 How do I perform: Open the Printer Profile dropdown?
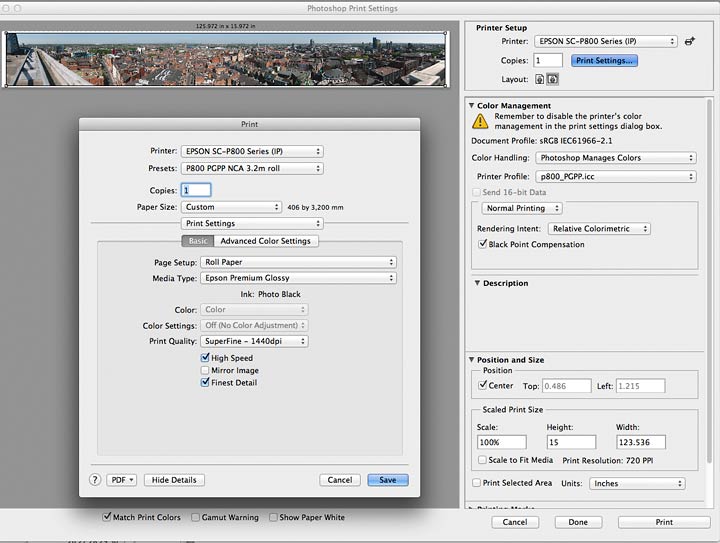click(x=616, y=176)
